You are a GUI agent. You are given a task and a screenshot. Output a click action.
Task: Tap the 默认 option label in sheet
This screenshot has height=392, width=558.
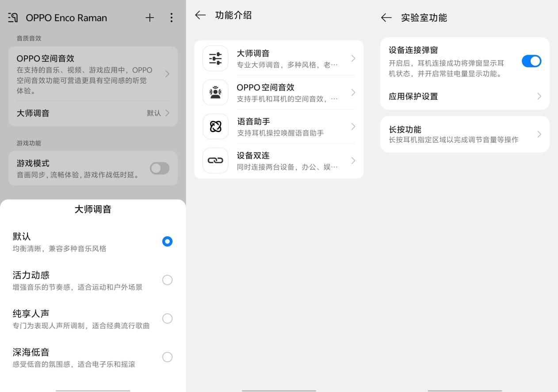(x=22, y=237)
